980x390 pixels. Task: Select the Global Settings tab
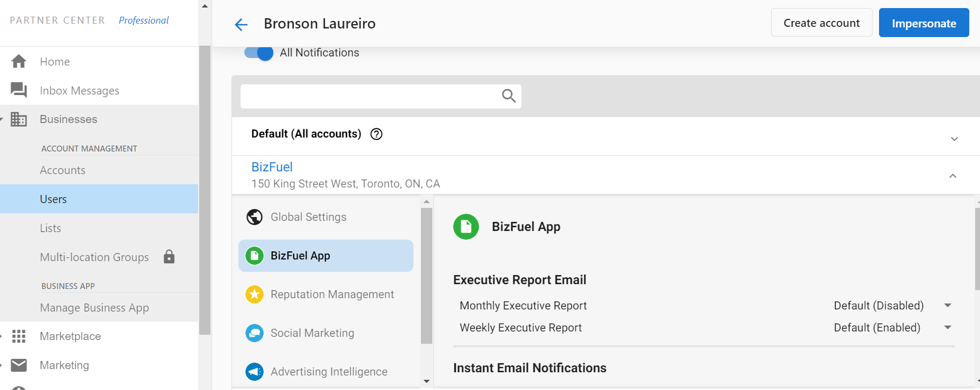click(326, 217)
